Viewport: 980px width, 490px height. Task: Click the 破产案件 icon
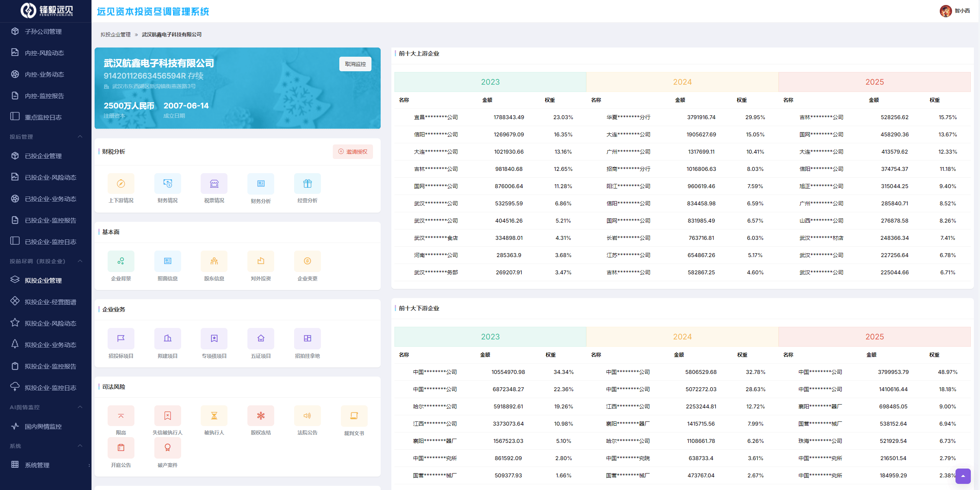167,447
